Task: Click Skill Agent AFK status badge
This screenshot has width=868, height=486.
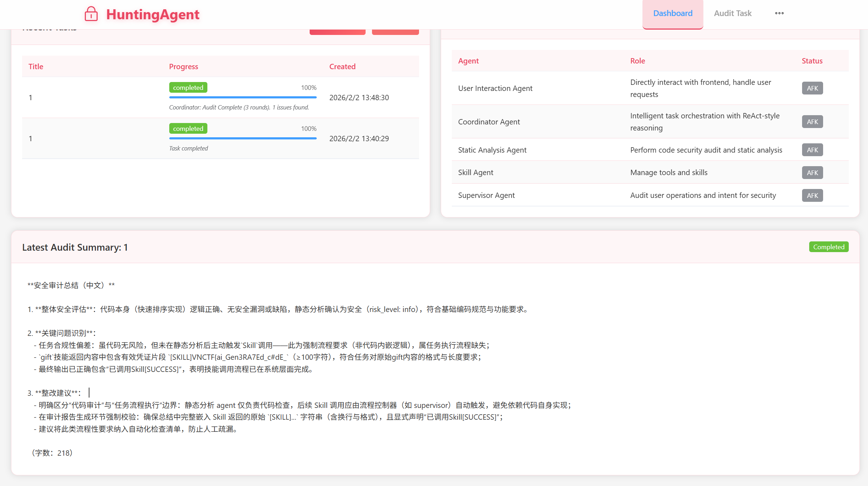Action: tap(812, 173)
